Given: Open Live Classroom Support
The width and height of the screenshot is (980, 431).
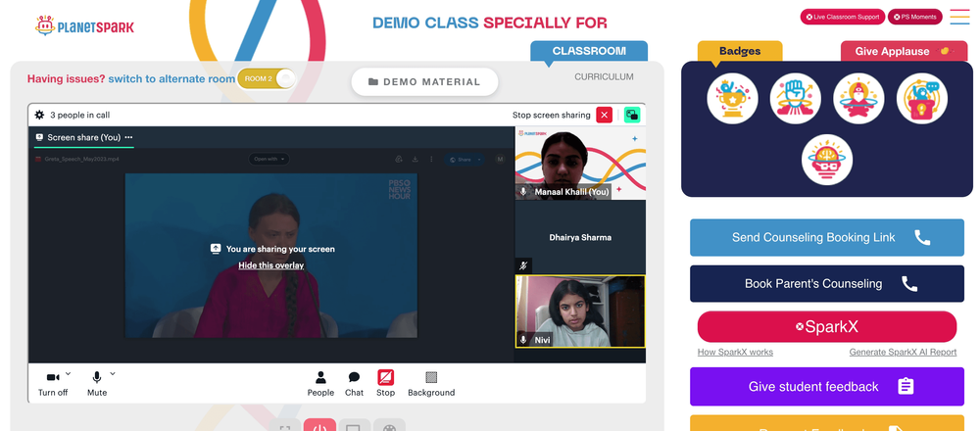Looking at the screenshot, I should pos(843,17).
